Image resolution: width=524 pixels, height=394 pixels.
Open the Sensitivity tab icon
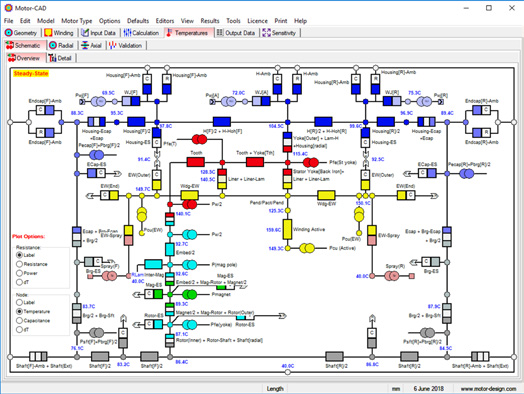266,33
